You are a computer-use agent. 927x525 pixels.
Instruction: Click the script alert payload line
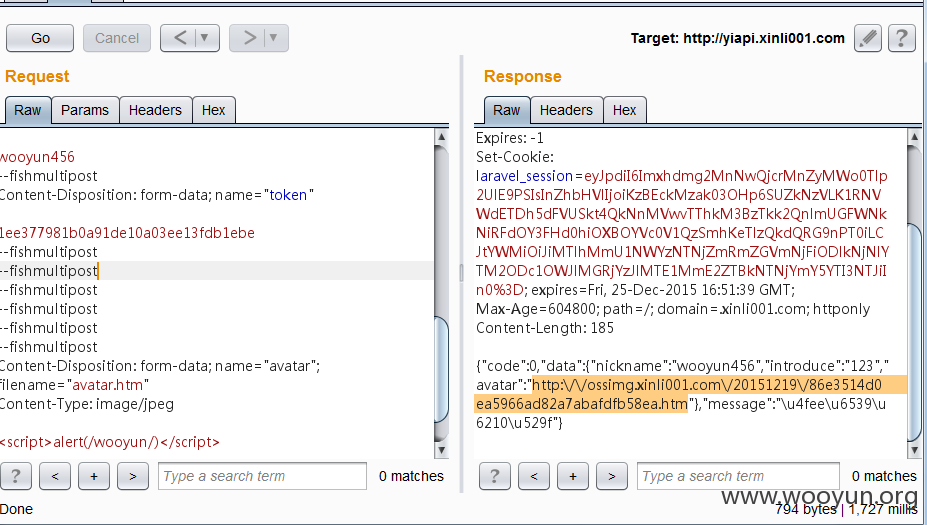point(109,442)
